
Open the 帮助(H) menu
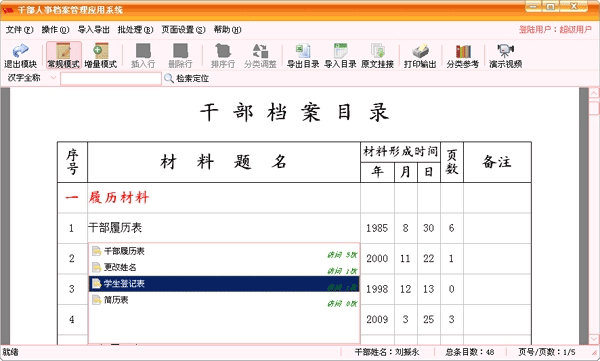pos(227,29)
